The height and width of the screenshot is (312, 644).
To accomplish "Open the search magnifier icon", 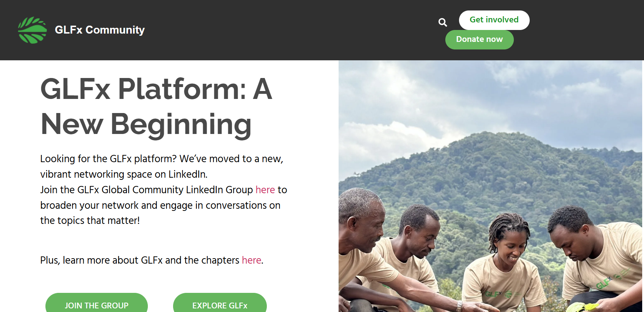I will coord(442,22).
